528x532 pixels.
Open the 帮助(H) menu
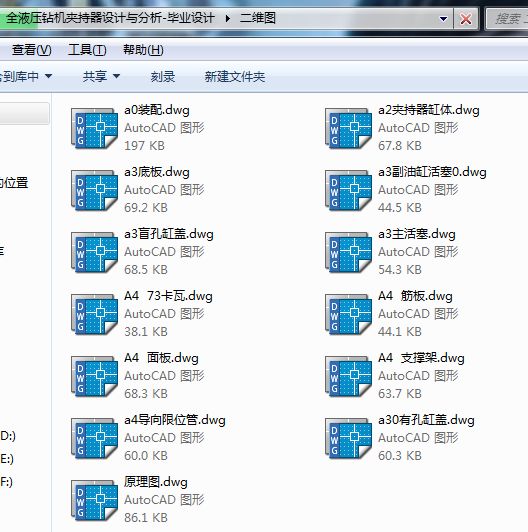pos(143,50)
